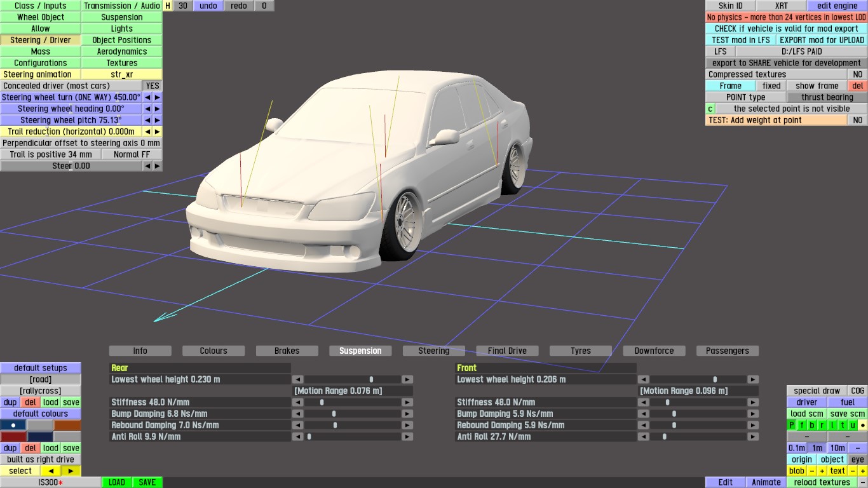Decrease Front Stiffness with left arrow
868x488 pixels.
[642, 402]
